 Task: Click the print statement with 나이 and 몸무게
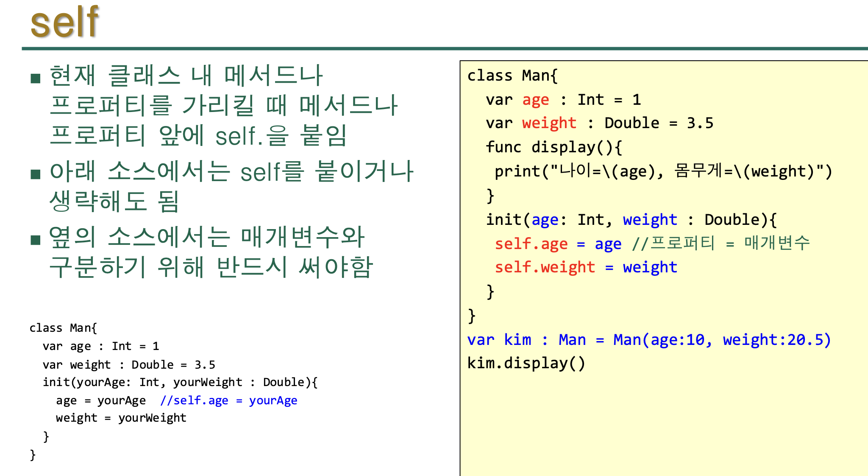pos(663,171)
